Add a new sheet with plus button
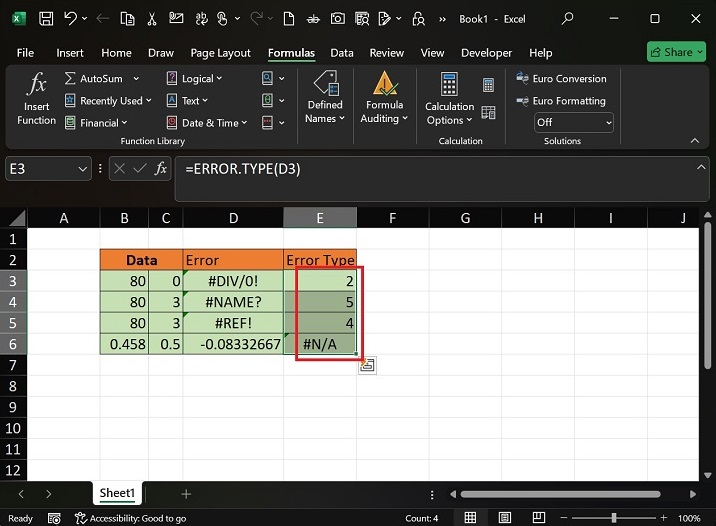The width and height of the screenshot is (716, 526). click(186, 494)
